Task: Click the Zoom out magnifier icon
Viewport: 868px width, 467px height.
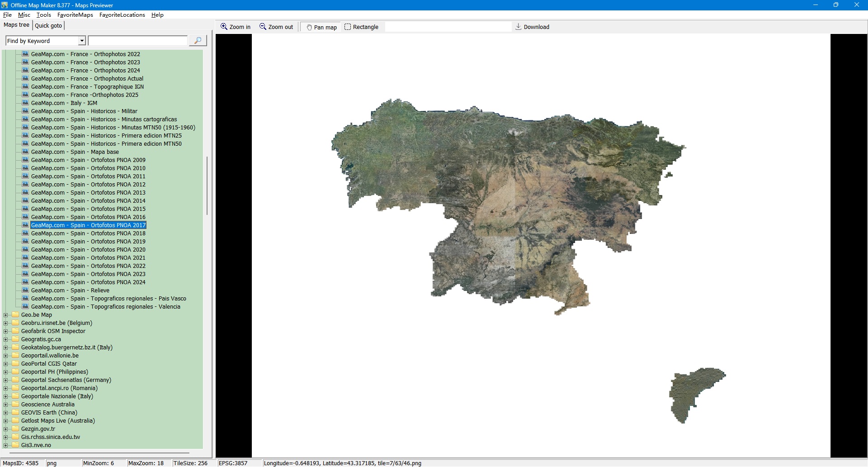Action: pyautogui.click(x=263, y=27)
